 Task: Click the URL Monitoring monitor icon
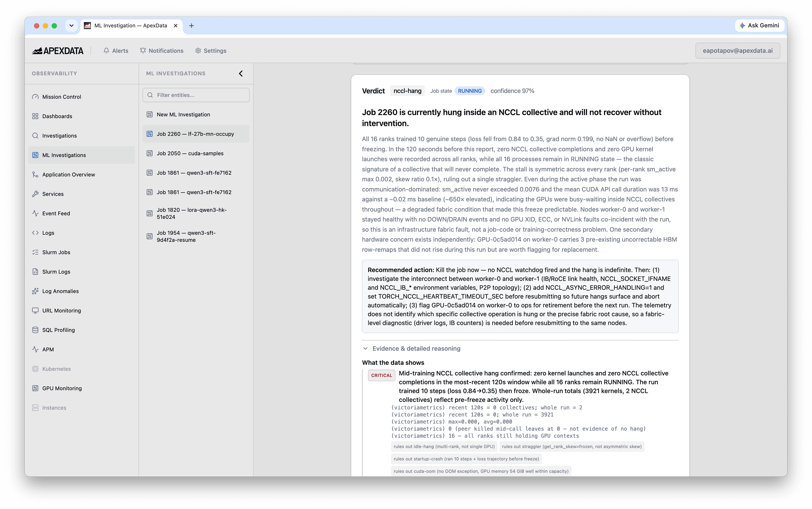pos(35,310)
